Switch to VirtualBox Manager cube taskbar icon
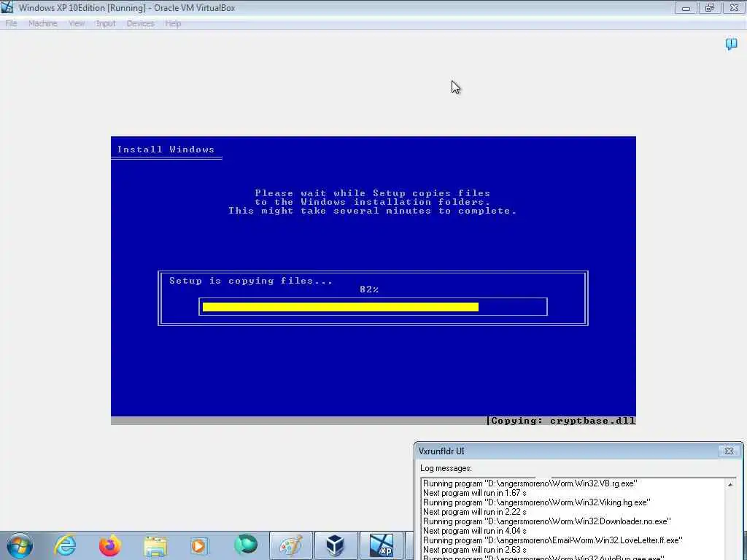Viewport: 747px width, 560px height. [x=336, y=545]
